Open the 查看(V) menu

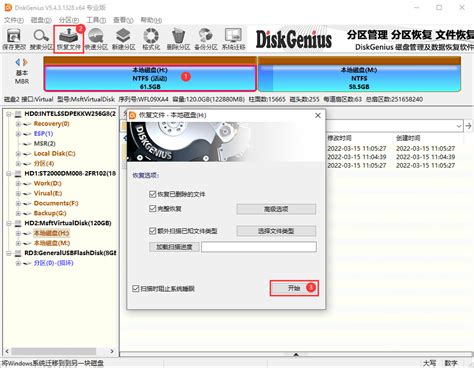pyautogui.click(x=123, y=20)
